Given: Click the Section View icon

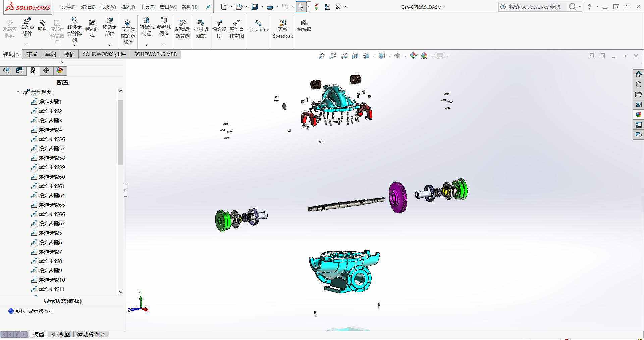Looking at the screenshot, I should [355, 56].
